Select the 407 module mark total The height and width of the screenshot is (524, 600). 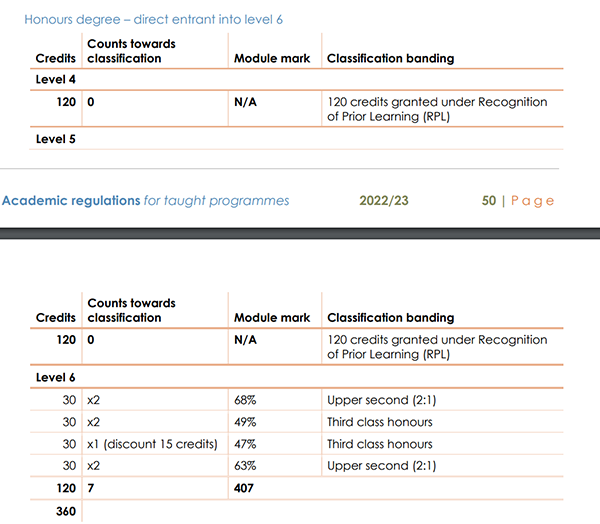(x=246, y=489)
